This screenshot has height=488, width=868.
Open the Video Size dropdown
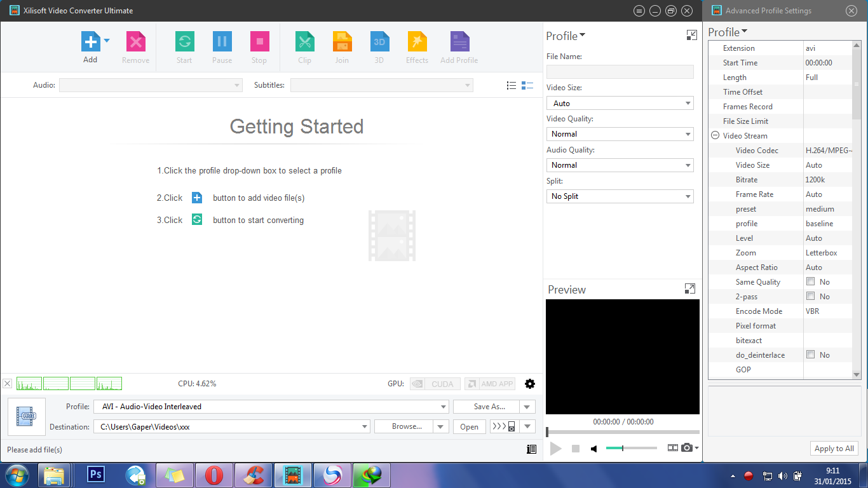point(688,102)
